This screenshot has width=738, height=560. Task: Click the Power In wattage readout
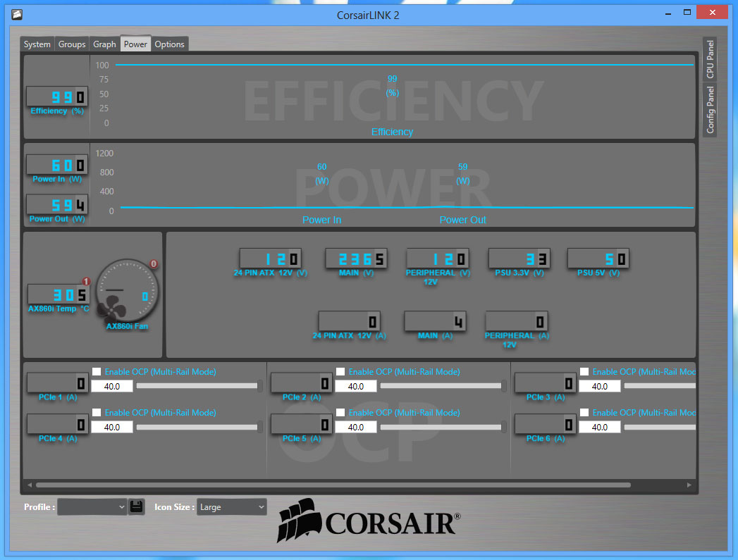[x=57, y=166]
